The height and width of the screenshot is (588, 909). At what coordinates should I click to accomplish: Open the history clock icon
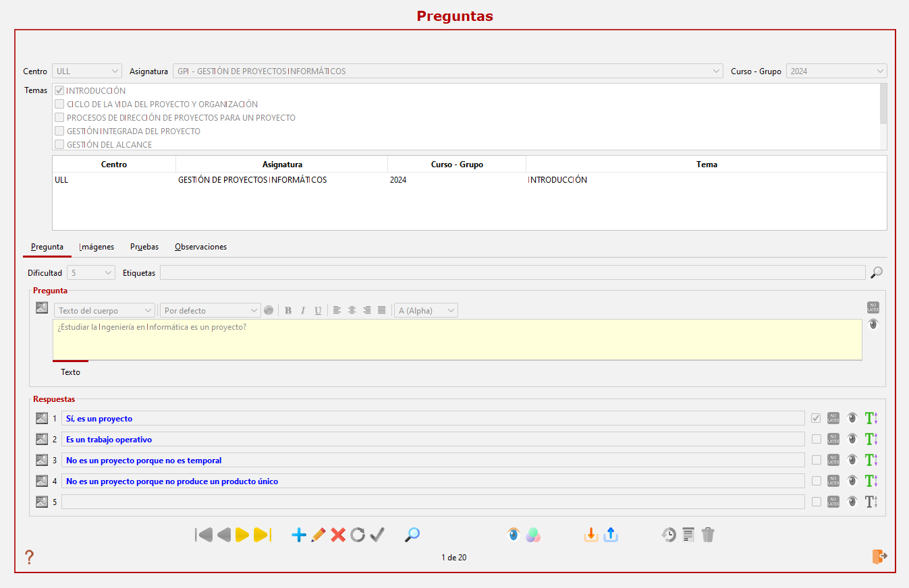668,535
